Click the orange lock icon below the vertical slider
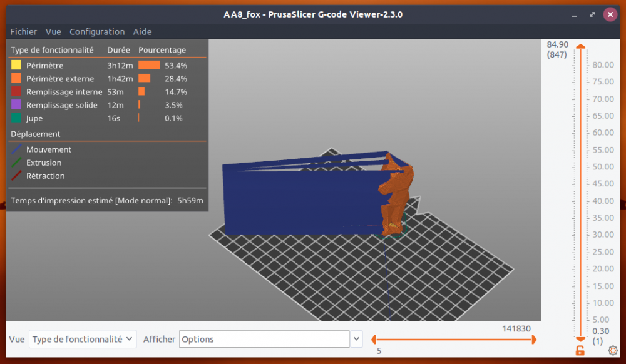 580,350
